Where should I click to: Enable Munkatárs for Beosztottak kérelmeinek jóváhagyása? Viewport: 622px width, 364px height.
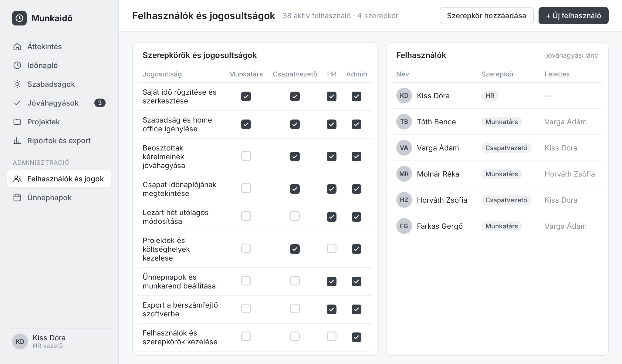click(x=246, y=156)
